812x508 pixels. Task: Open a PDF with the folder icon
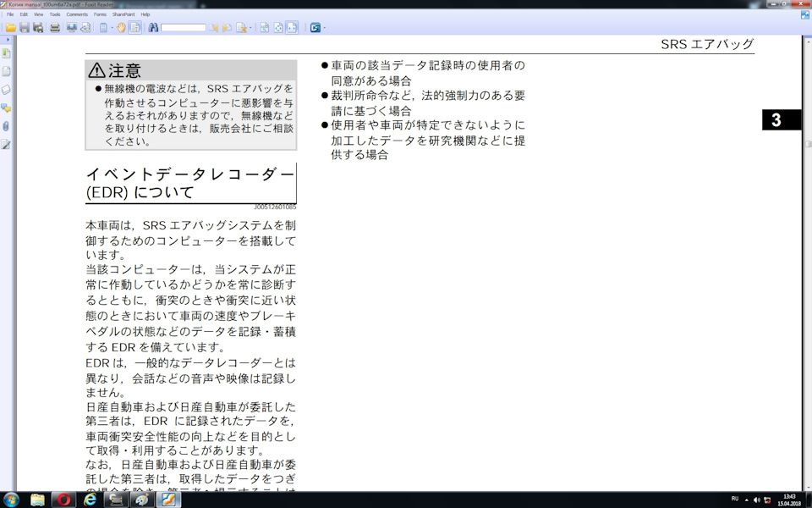pos(10,27)
